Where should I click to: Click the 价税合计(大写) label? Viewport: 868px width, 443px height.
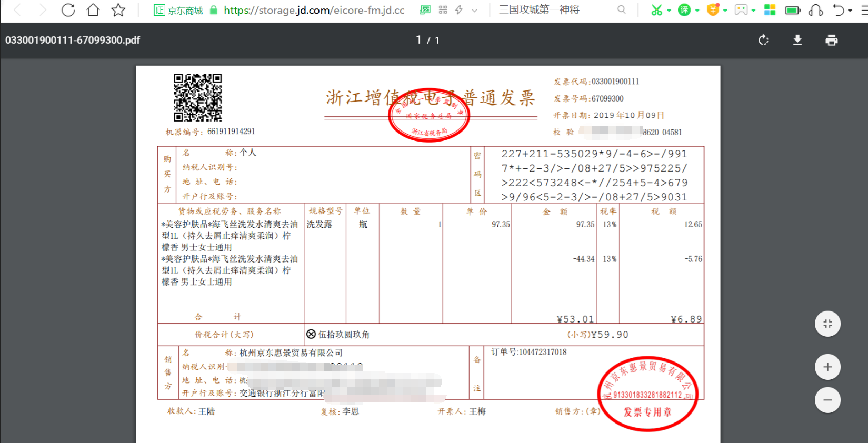click(x=224, y=335)
